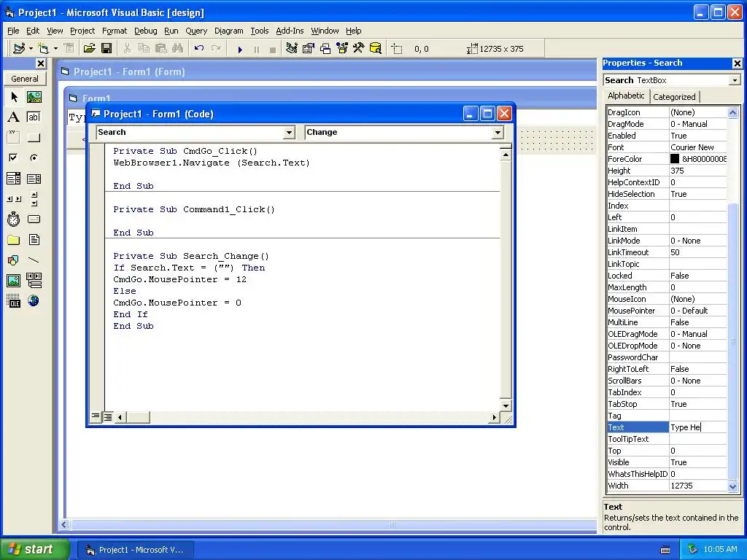Open the Object Browser toolbar icon

pos(342,49)
